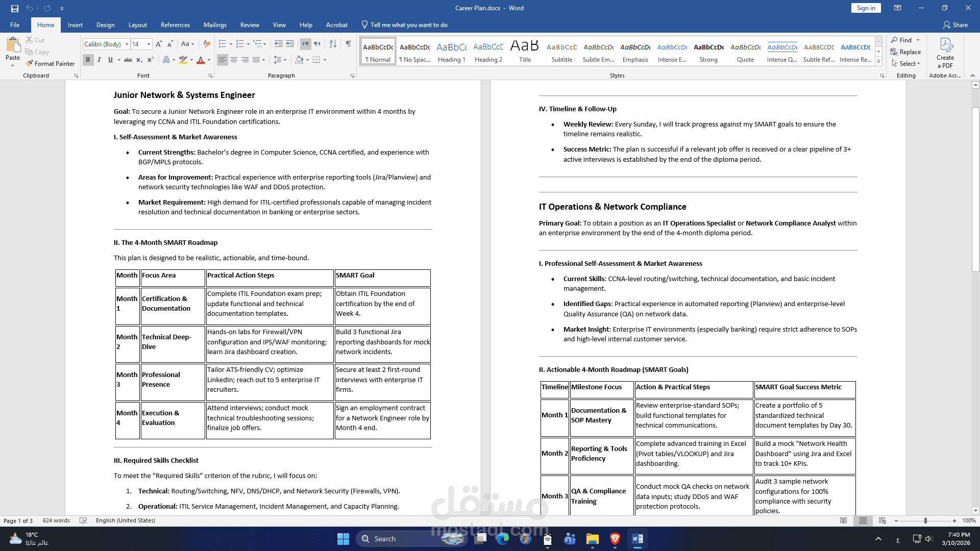Screen dimensions: 980x551
Task: Justify the paragraph text
Action: tap(256, 60)
